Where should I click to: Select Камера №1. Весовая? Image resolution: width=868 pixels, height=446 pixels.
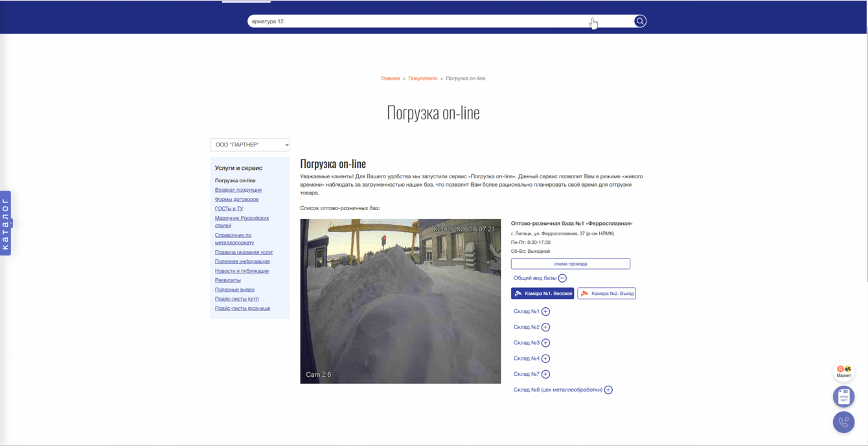[x=543, y=294]
